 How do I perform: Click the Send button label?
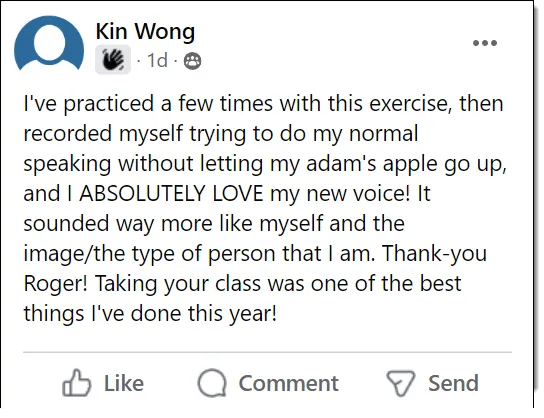(453, 383)
